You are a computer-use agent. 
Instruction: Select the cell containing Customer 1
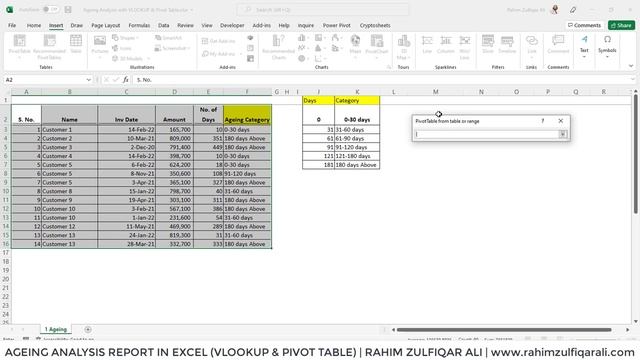pyautogui.click(x=69, y=129)
